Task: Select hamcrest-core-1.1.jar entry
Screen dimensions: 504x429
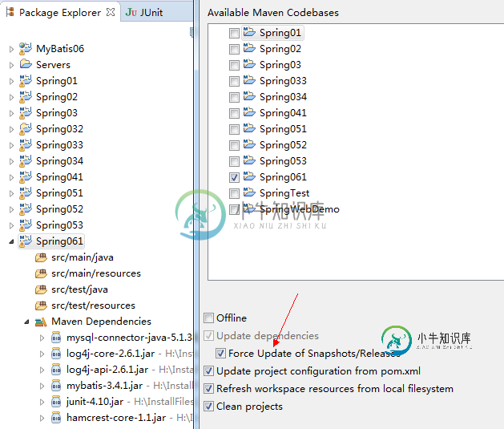Action: [x=116, y=418]
